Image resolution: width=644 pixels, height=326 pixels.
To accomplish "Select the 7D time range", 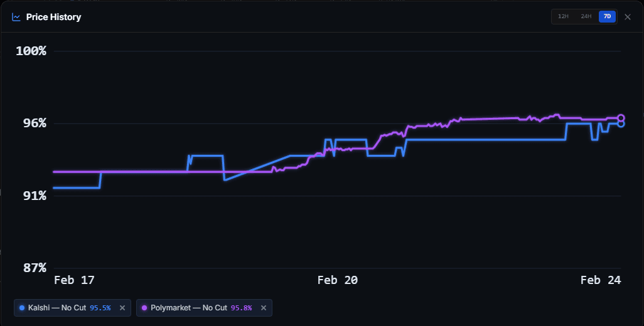I will point(607,16).
